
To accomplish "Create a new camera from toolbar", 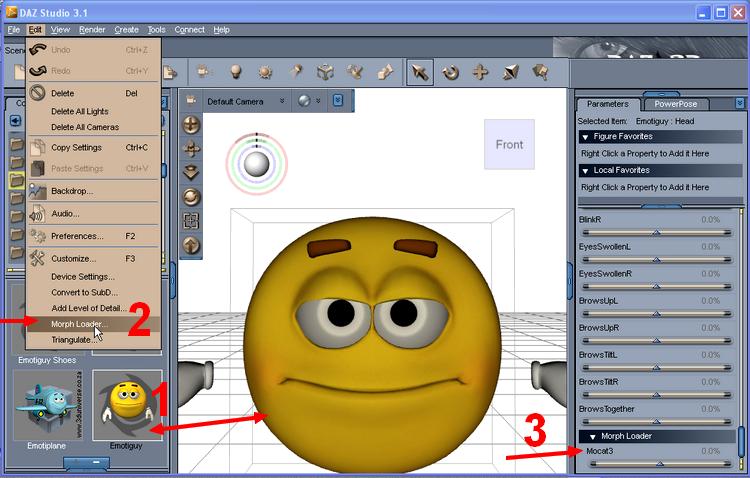I will click(x=203, y=72).
